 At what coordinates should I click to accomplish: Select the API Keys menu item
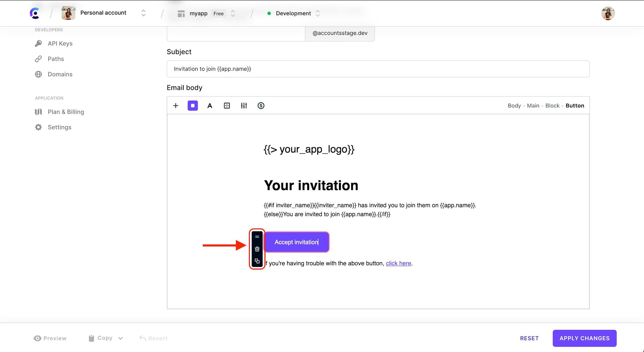point(60,43)
